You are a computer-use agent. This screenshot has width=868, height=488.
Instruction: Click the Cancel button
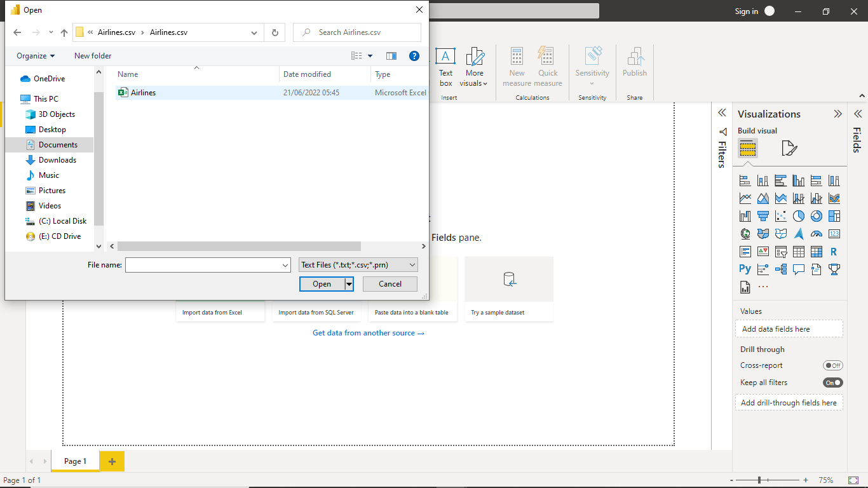pos(390,283)
